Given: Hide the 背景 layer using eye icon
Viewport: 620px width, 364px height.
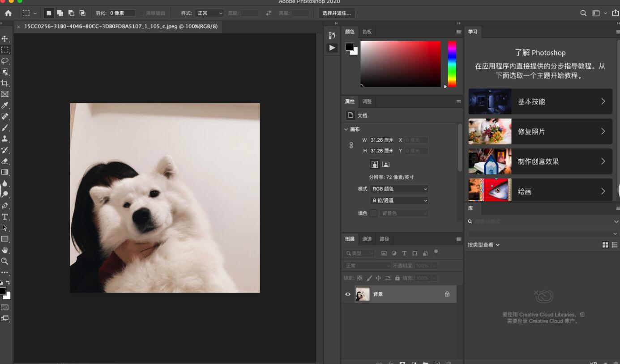Looking at the screenshot, I should point(348,294).
